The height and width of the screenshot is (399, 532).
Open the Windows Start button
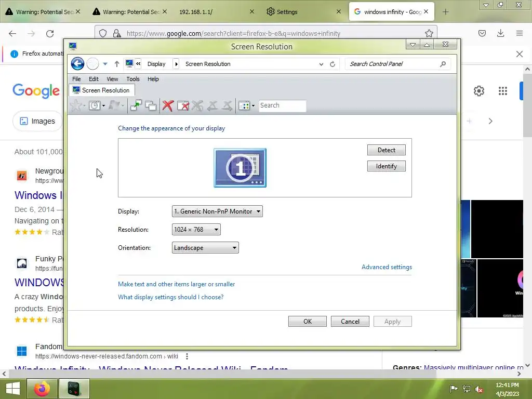(x=13, y=389)
